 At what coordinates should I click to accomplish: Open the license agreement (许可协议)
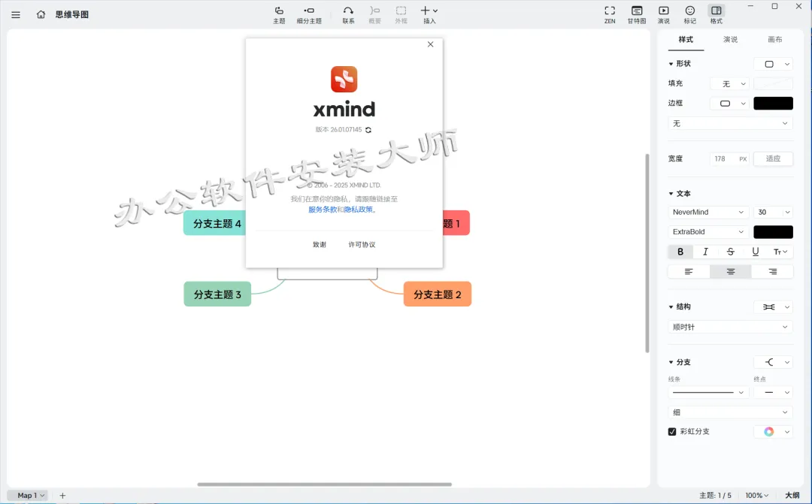click(x=362, y=245)
